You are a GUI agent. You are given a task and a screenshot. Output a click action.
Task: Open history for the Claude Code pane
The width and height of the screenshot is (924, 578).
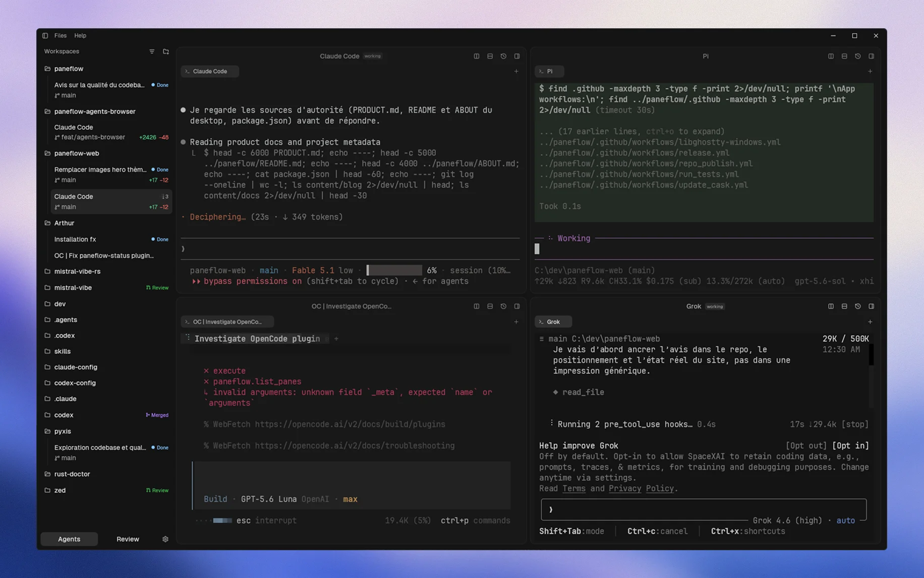pos(503,56)
